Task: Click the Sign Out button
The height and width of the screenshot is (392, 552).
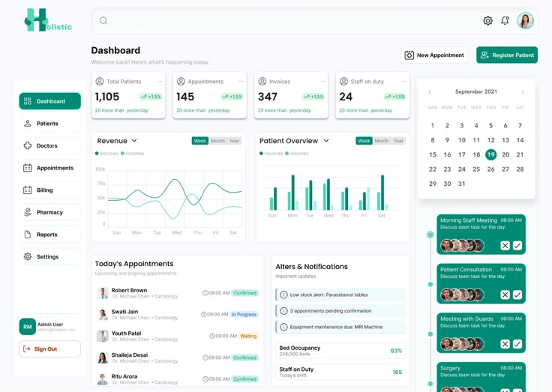Action: [49, 349]
